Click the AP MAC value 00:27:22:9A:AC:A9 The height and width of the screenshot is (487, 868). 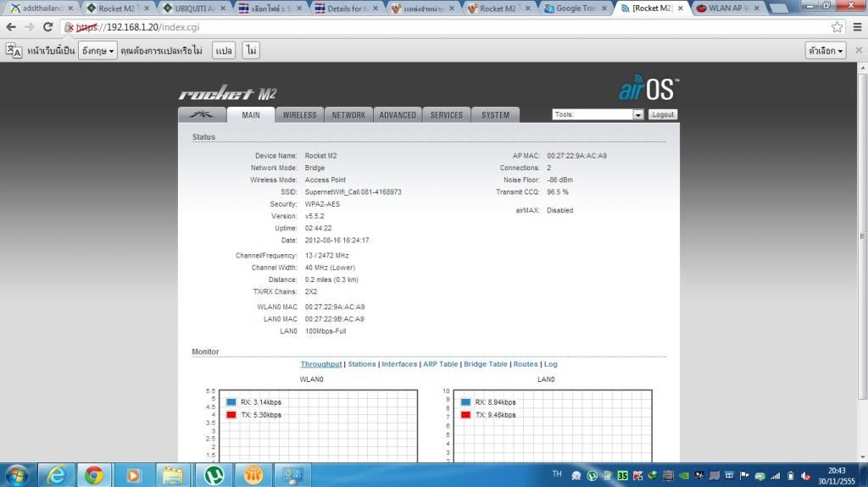[576, 156]
